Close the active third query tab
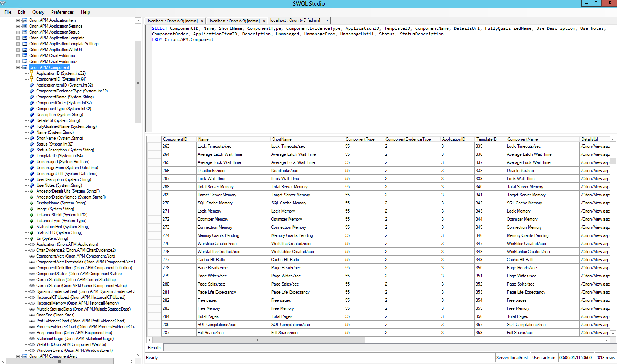 pyautogui.click(x=327, y=20)
